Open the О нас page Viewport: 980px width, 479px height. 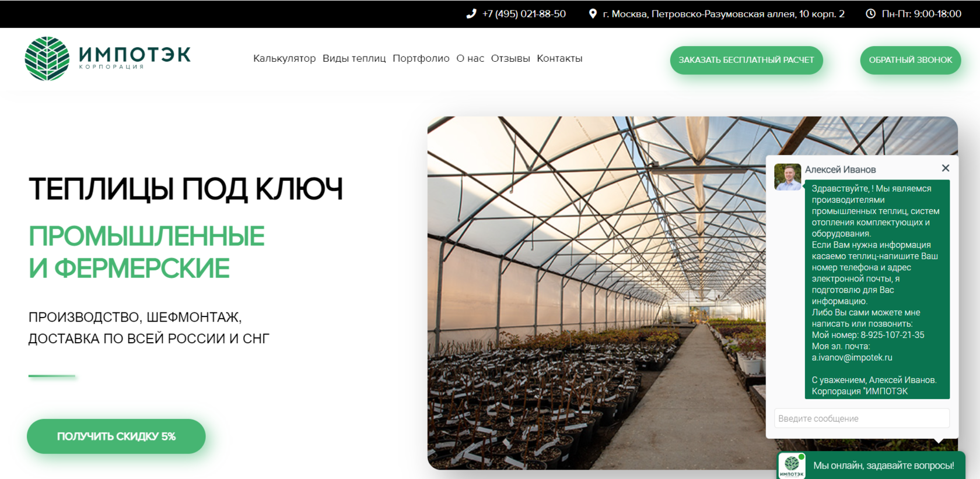(470, 58)
